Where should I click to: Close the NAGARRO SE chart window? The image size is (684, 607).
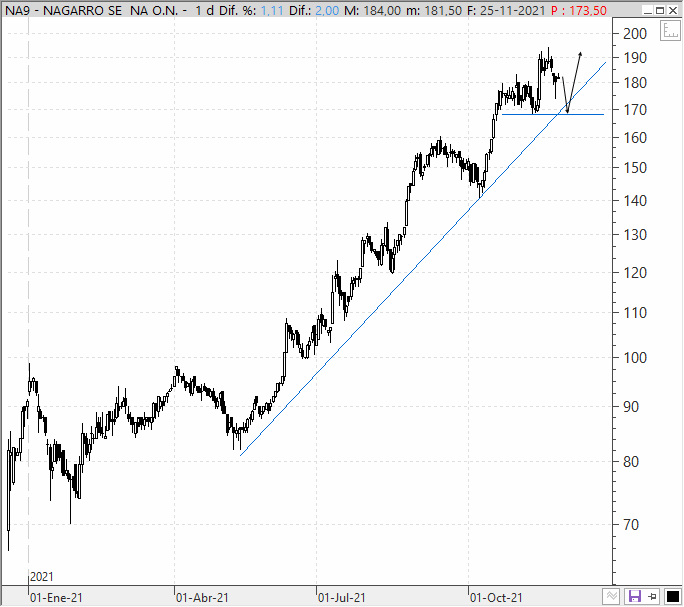[x=673, y=10]
